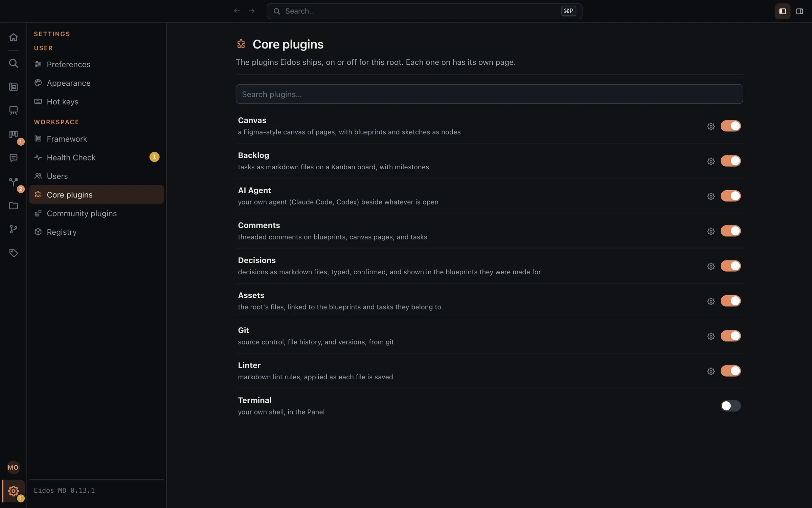Click the Terminal plugin name
Viewport: 812px width, 508px height.
point(254,400)
